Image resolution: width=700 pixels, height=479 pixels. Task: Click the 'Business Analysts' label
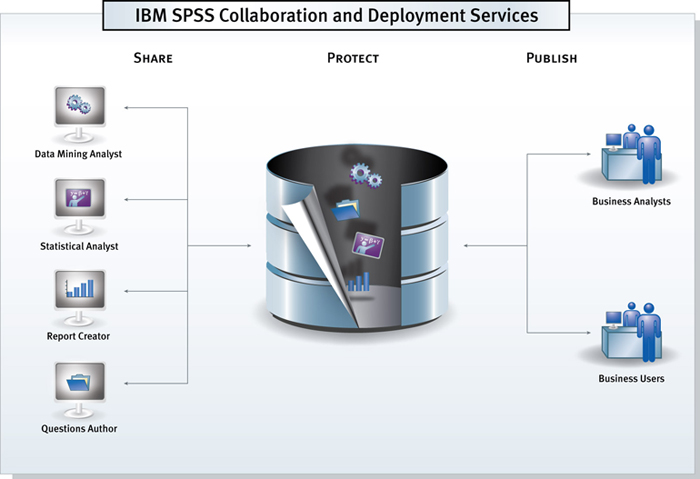(631, 201)
